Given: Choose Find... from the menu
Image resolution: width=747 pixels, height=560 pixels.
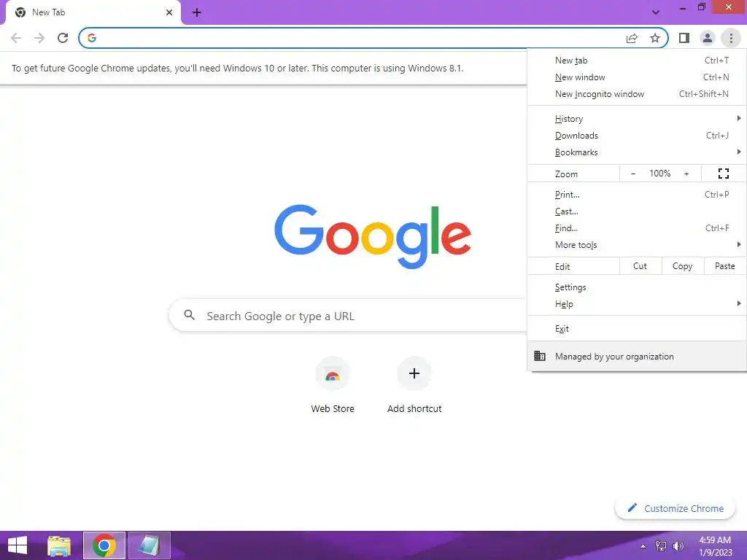Looking at the screenshot, I should click(x=637, y=227).
